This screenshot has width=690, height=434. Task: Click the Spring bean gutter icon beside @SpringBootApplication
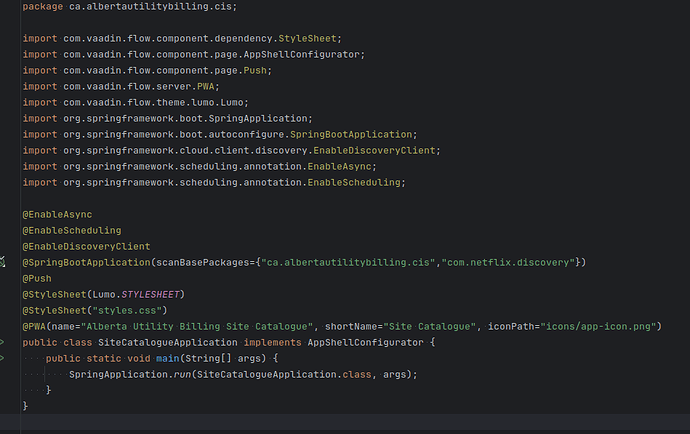pyautogui.click(x=2, y=262)
